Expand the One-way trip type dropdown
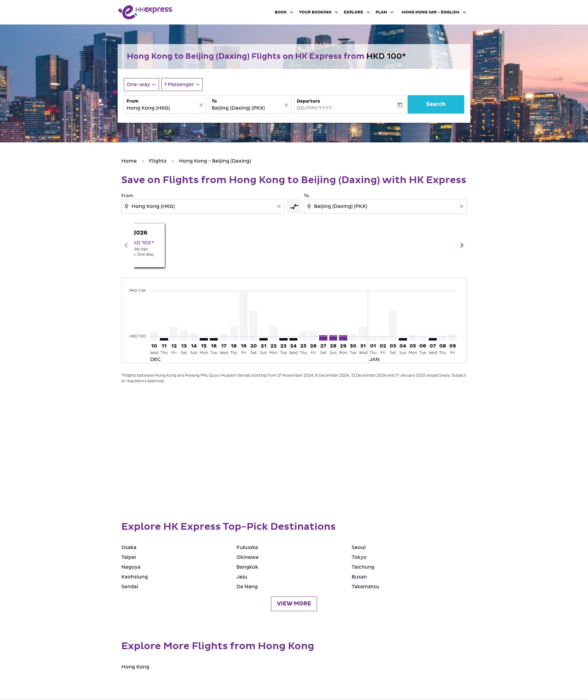 tap(141, 84)
